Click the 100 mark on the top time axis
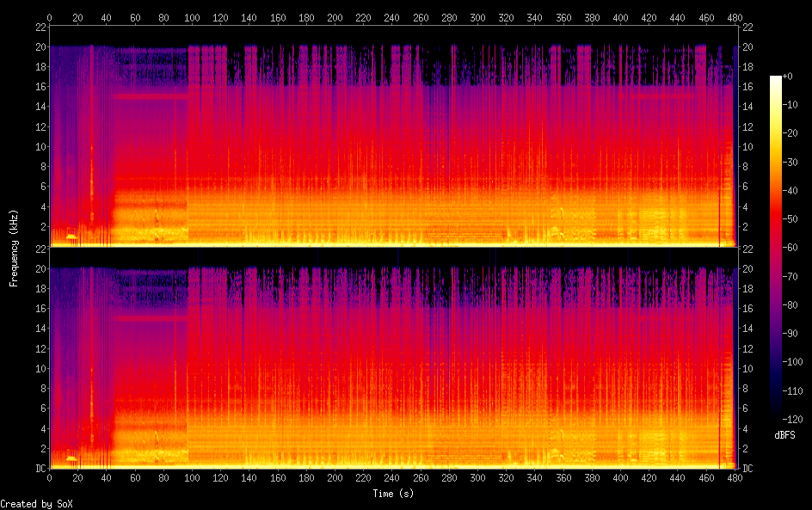Viewport: 812px width, 510px height. coord(192,16)
